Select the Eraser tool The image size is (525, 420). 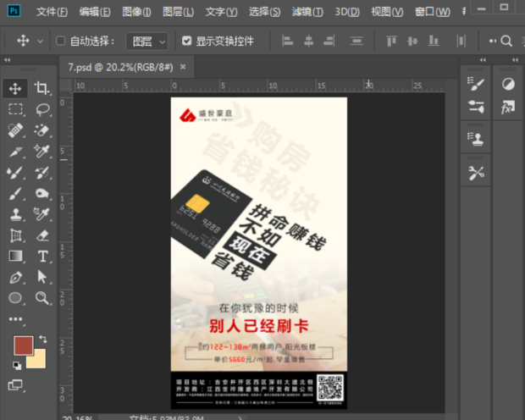coord(42,235)
